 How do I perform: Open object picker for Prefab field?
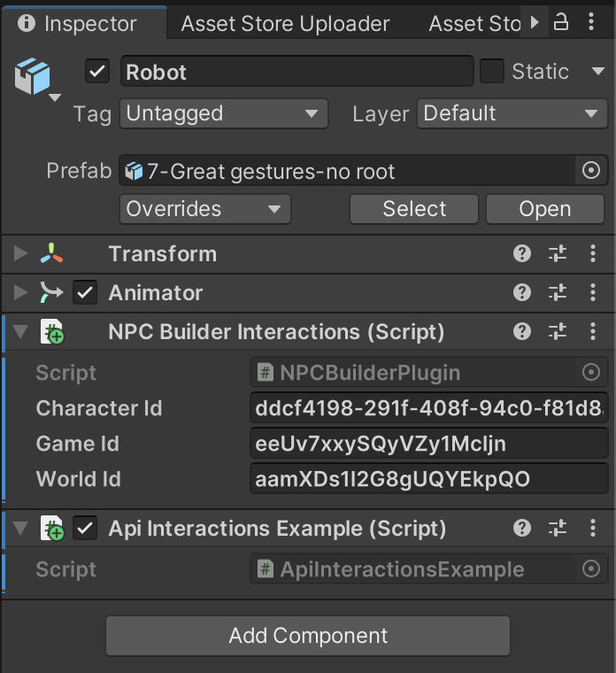(592, 171)
